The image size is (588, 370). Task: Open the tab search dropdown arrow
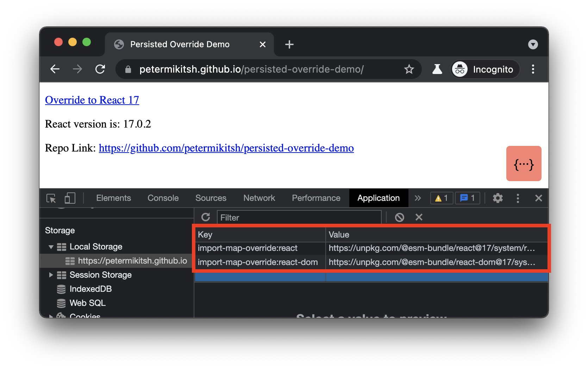533,44
